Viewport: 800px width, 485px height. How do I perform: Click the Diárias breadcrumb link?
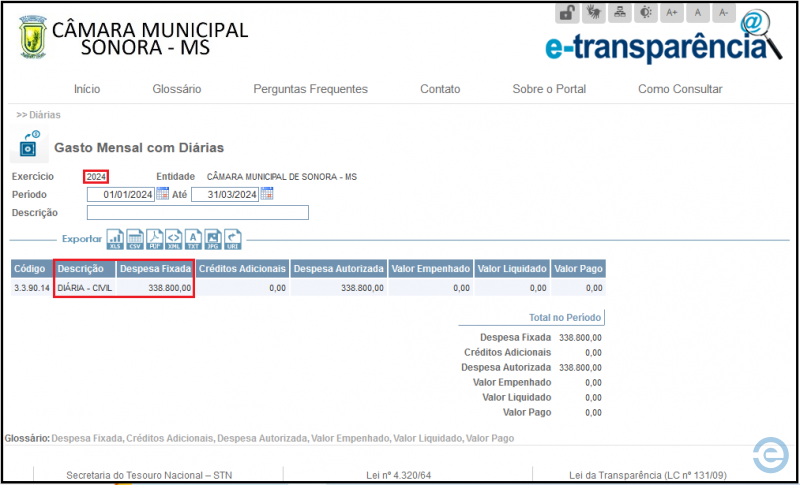(x=45, y=115)
